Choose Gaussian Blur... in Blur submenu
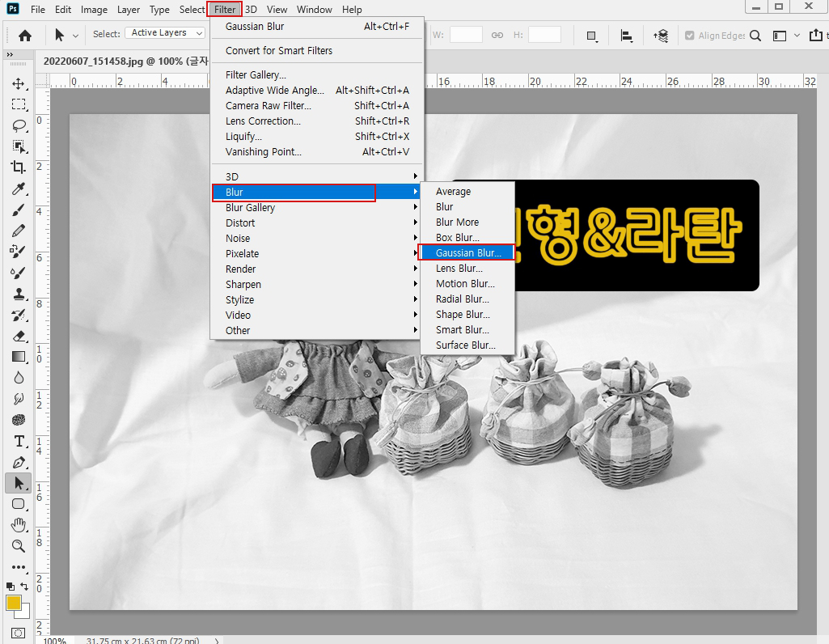 (x=467, y=252)
